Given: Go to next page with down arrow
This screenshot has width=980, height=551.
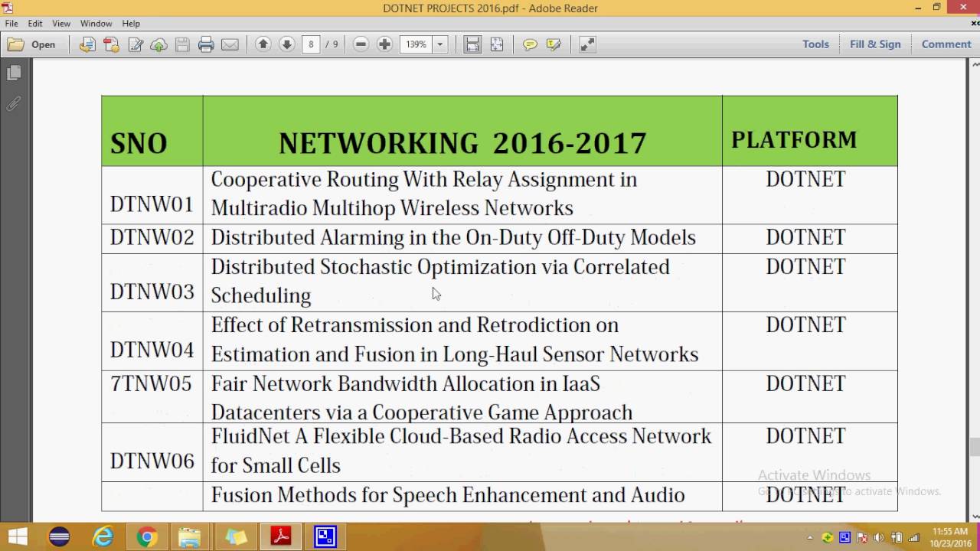Looking at the screenshot, I should [x=286, y=44].
